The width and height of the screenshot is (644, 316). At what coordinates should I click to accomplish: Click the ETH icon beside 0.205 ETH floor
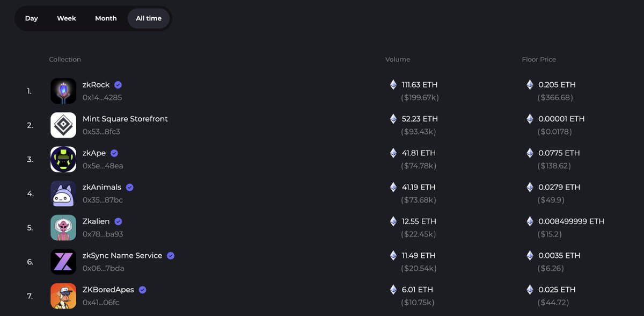click(530, 84)
